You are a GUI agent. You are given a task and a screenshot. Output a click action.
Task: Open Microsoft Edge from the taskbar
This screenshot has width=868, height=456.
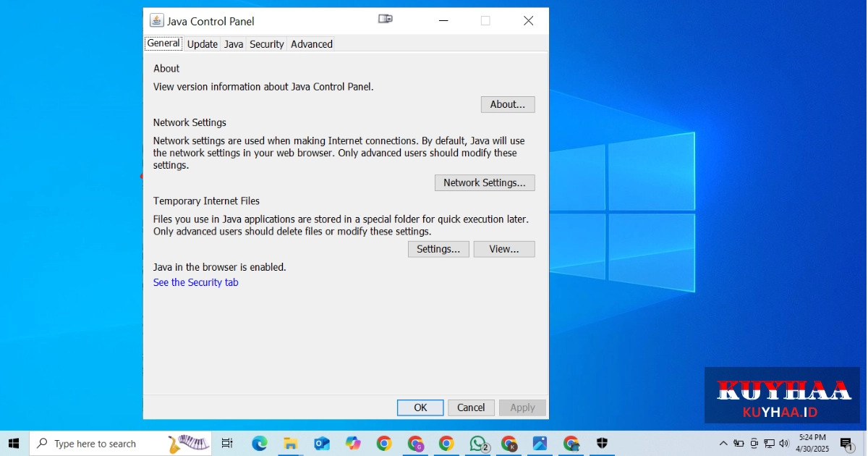260,444
